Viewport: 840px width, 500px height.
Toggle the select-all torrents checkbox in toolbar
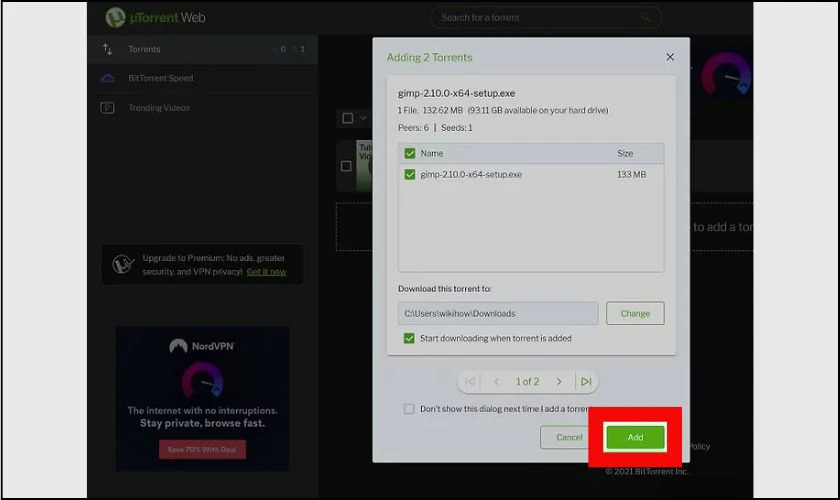pyautogui.click(x=348, y=118)
